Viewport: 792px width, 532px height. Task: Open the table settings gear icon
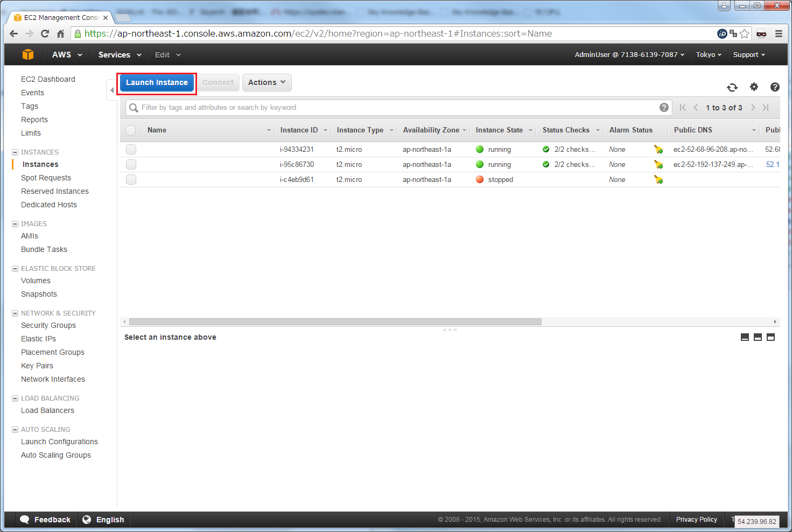[754, 87]
